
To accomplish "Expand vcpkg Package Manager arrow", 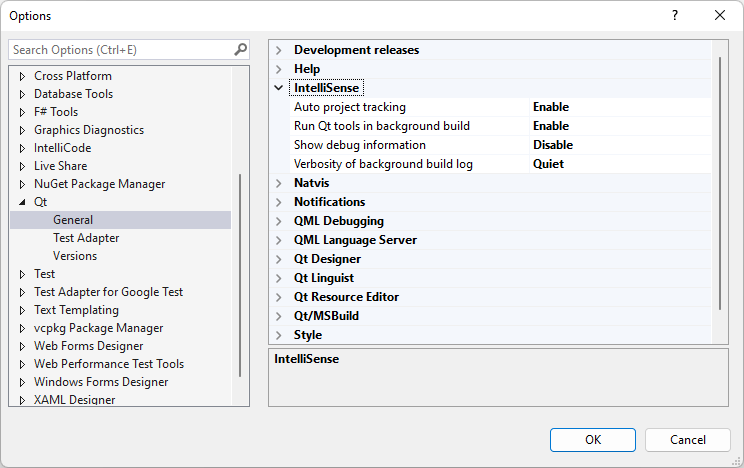I will (22, 328).
